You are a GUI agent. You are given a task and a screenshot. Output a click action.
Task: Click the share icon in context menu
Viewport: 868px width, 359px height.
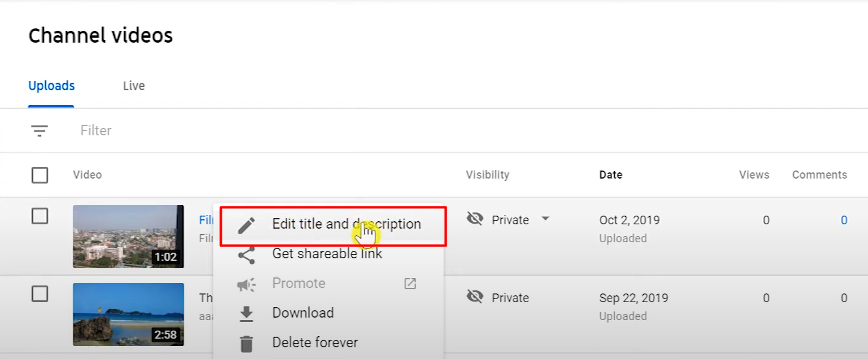tap(246, 255)
